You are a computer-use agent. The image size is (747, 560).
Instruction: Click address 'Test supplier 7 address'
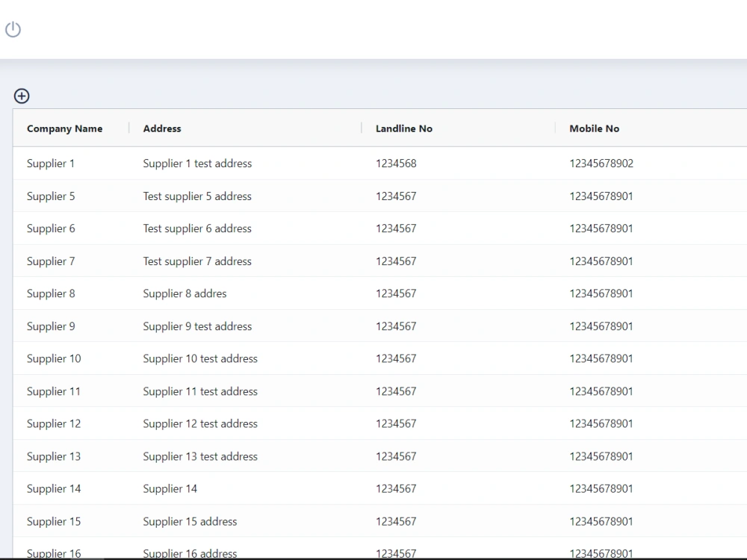pyautogui.click(x=197, y=261)
